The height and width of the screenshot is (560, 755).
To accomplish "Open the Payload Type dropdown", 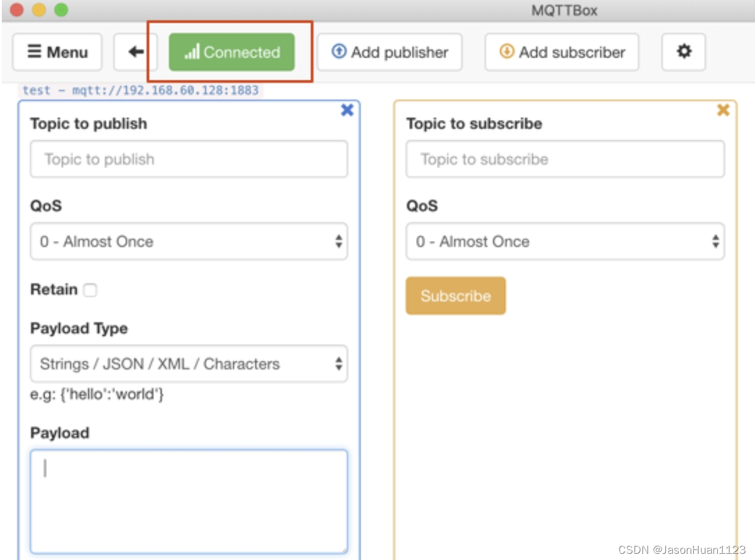I will pyautogui.click(x=189, y=364).
